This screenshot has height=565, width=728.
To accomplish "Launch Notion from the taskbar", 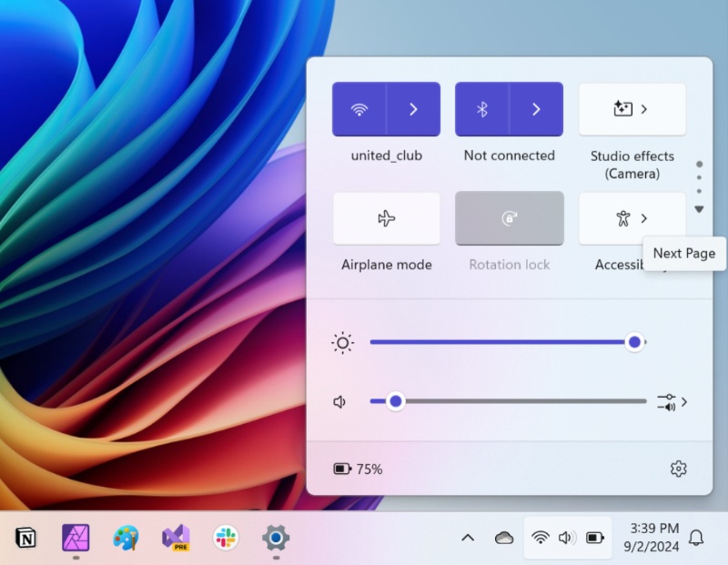I will tap(26, 538).
